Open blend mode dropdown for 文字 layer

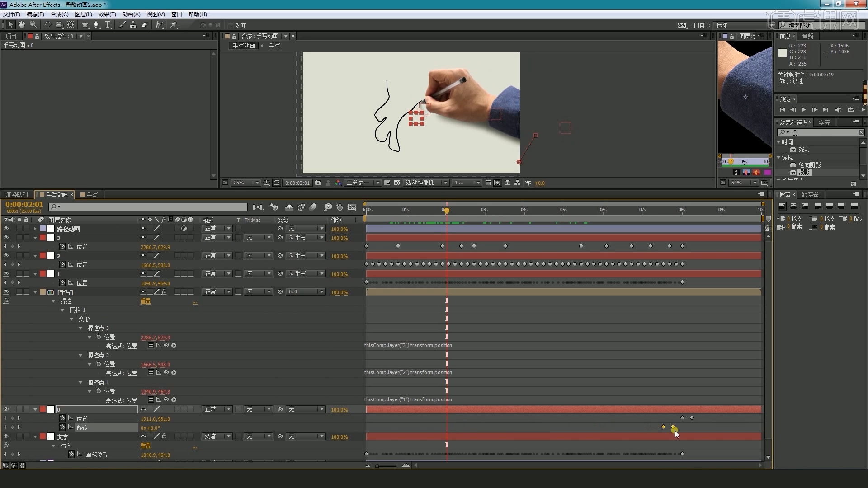point(217,436)
